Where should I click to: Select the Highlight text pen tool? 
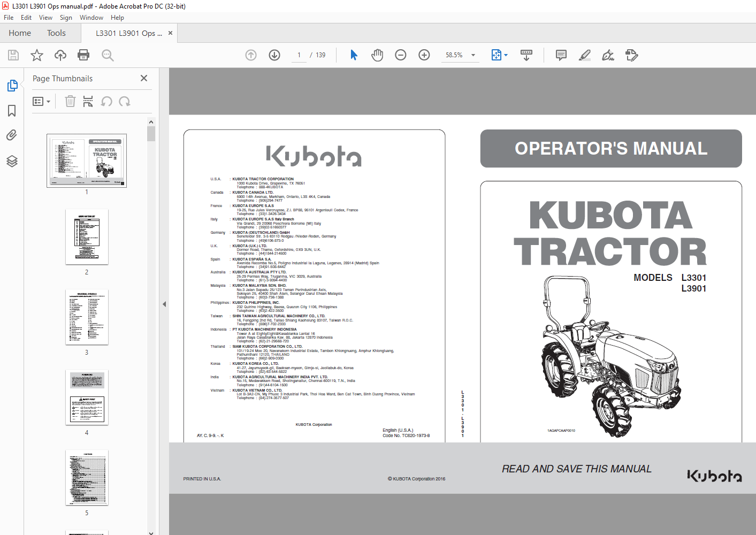[585, 55]
